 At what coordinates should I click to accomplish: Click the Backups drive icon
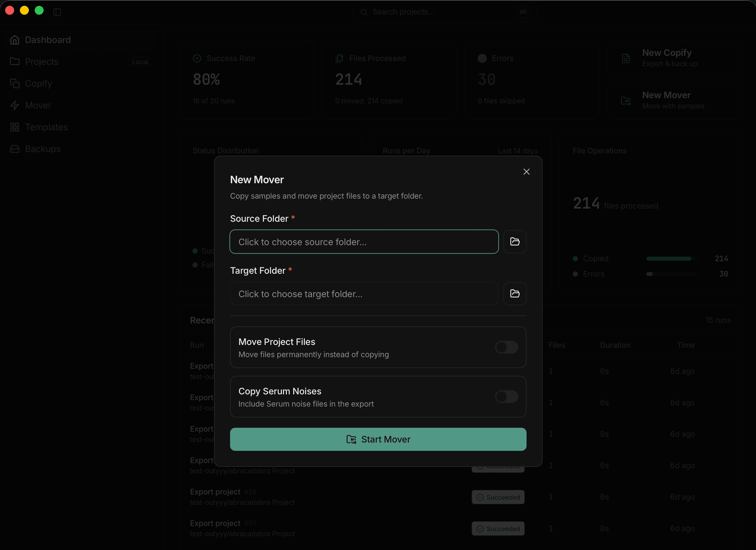coord(15,149)
